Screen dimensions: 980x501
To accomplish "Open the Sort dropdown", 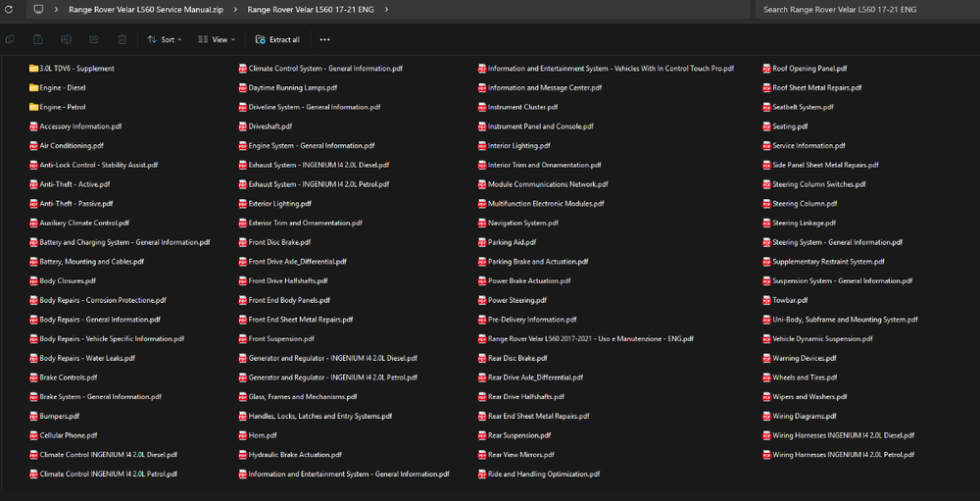I will tap(164, 39).
